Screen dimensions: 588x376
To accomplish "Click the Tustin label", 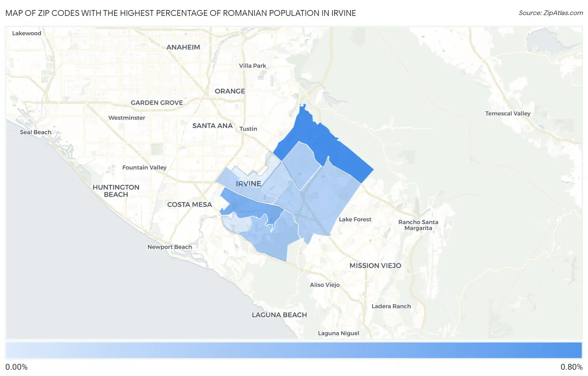I will point(248,129).
